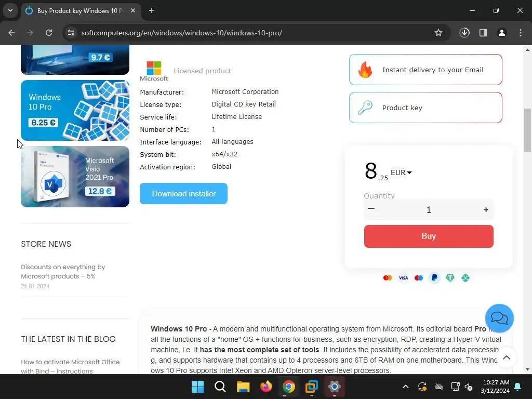The width and height of the screenshot is (532, 399).
Task: Open site information icon in address bar
Action: (71, 33)
